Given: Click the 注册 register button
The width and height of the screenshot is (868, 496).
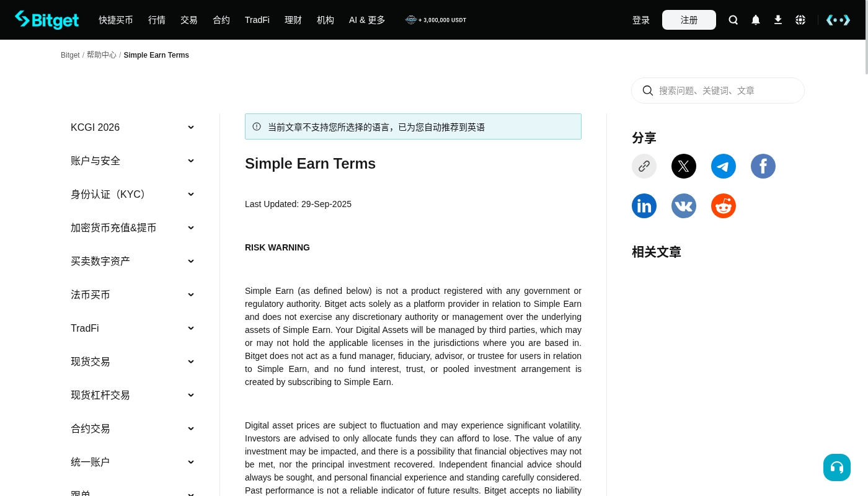Looking at the screenshot, I should (689, 20).
